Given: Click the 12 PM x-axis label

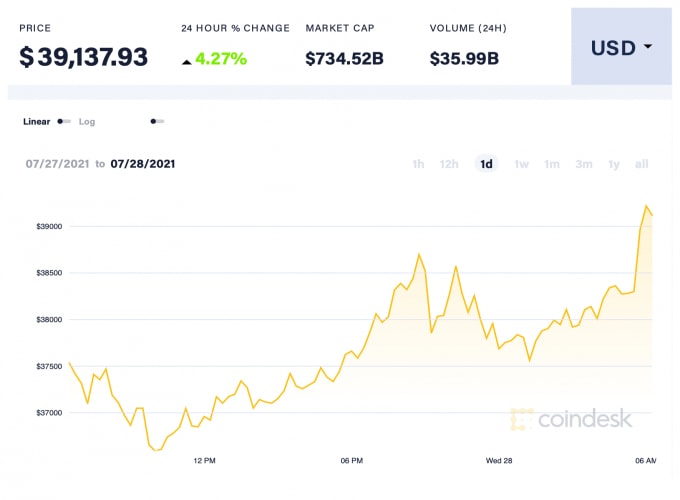Looking at the screenshot, I should [x=204, y=461].
